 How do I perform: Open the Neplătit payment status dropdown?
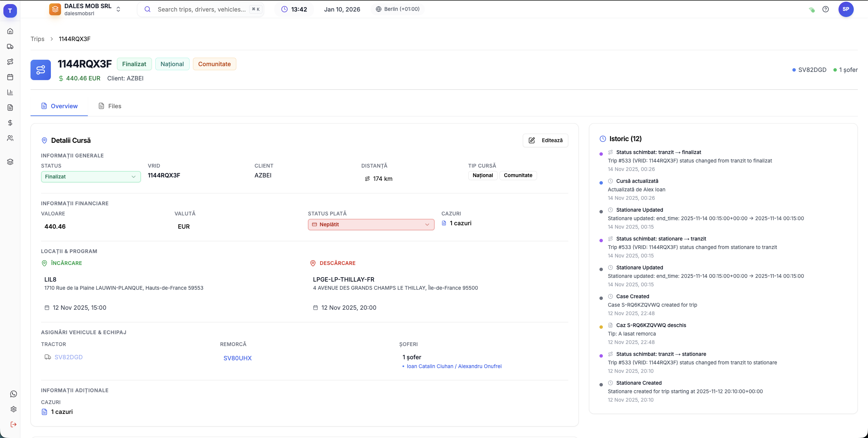pos(371,225)
